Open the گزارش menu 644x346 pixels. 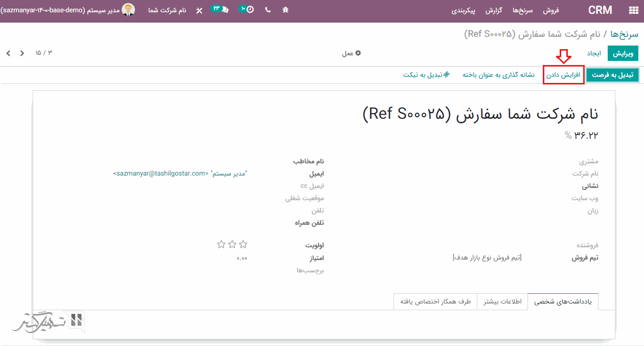[494, 10]
